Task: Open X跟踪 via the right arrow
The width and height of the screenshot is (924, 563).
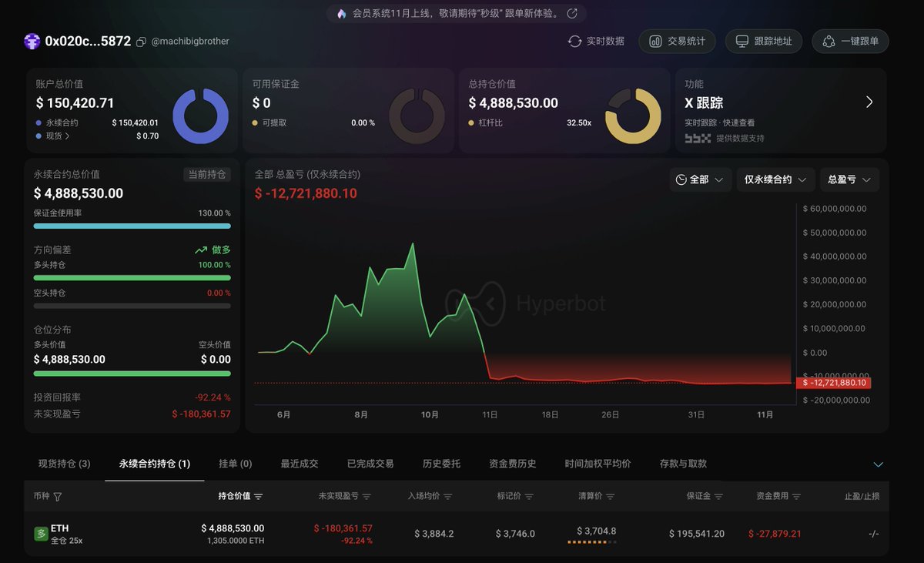Action: (x=869, y=102)
